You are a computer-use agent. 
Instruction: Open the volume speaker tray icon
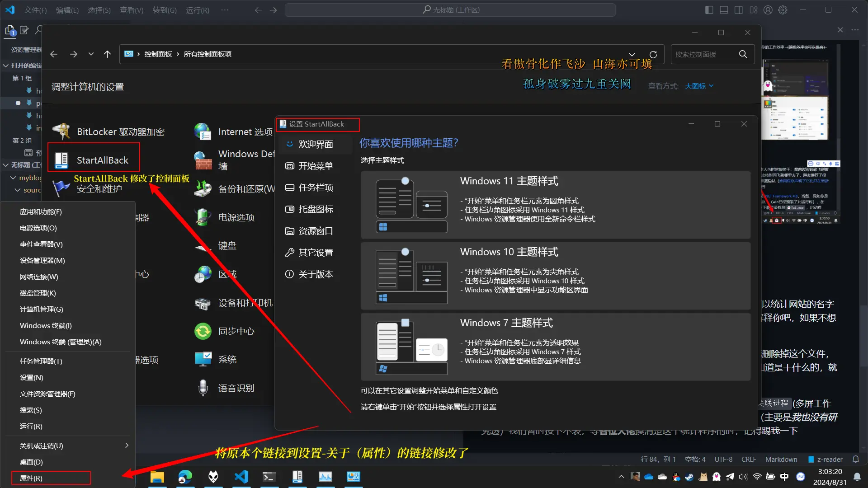click(x=743, y=477)
